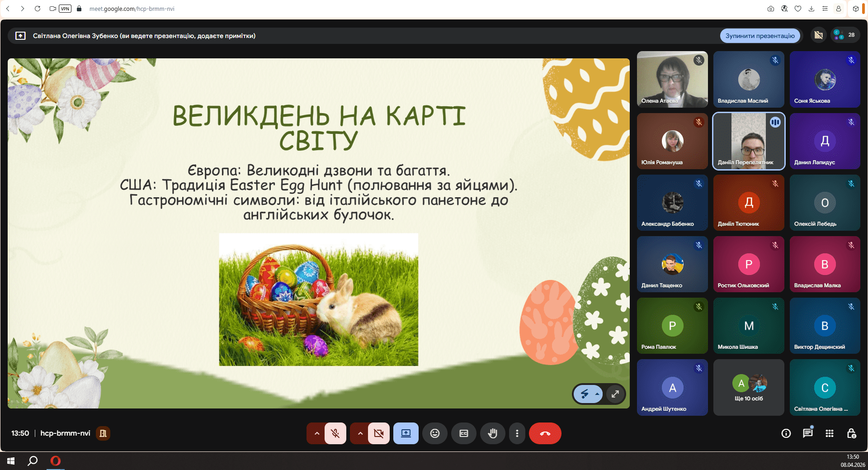This screenshot has width=868, height=470.
Task: Click the Opera icon in taskbar
Action: pos(55,461)
